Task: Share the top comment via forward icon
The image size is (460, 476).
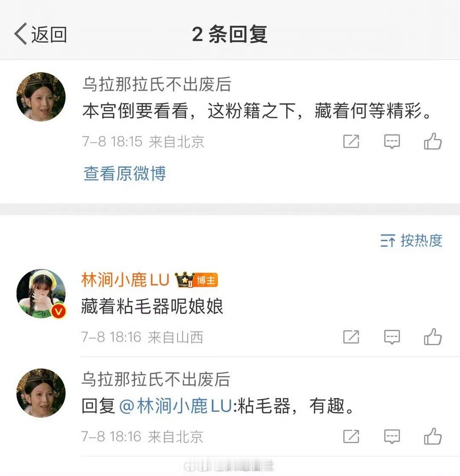Action: tap(351, 141)
